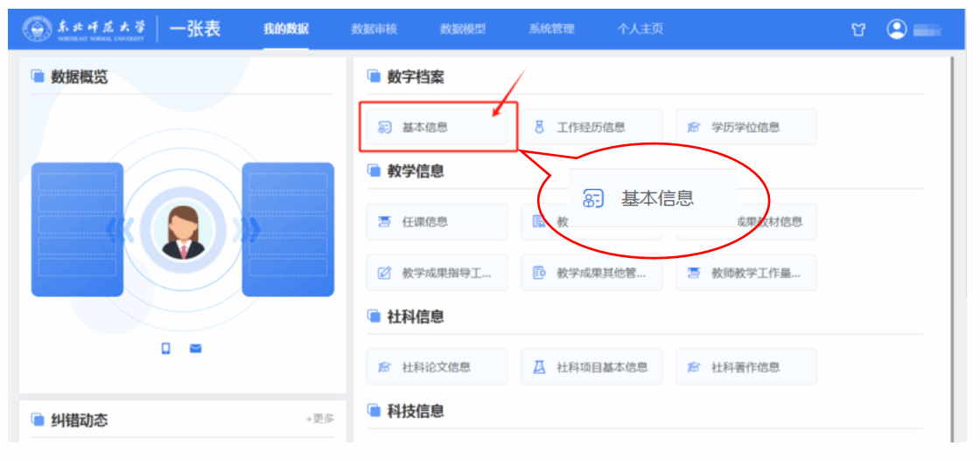This screenshot has height=460, width=980.
Task: Switch to the 数据模型 tab
Action: (462, 29)
